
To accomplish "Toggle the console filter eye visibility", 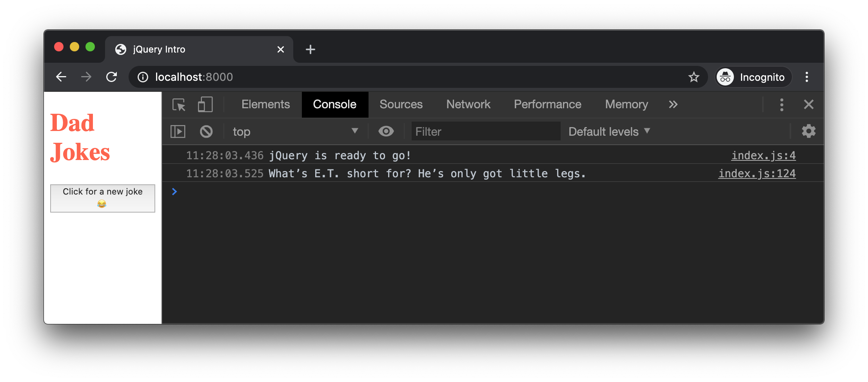I will [387, 131].
